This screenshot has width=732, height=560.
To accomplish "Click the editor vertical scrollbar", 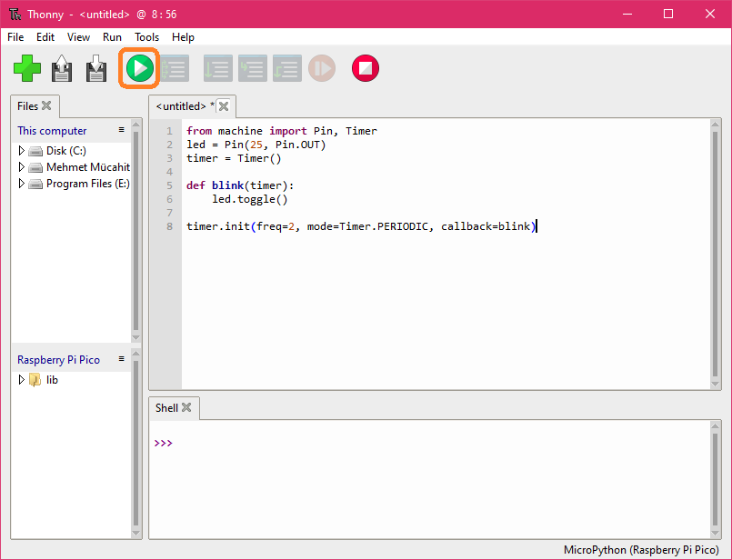I will [x=715, y=254].
